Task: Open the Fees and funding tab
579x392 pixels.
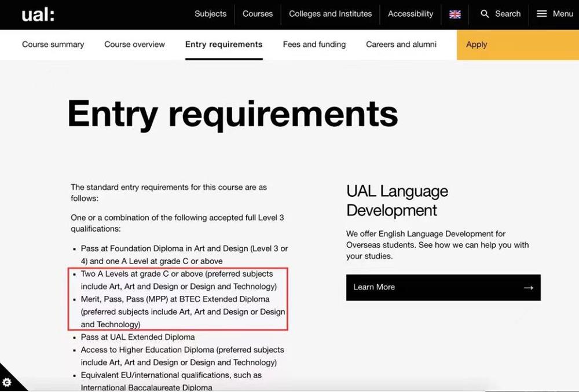Action: (x=314, y=45)
